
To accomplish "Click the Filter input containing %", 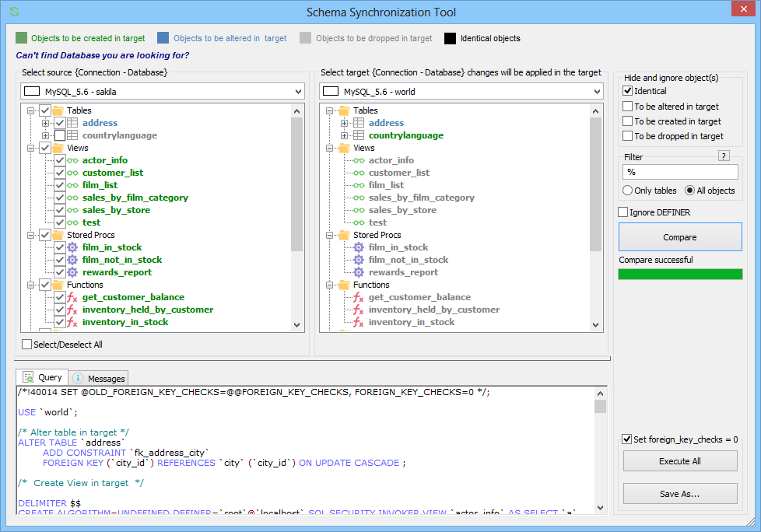I will pos(680,171).
